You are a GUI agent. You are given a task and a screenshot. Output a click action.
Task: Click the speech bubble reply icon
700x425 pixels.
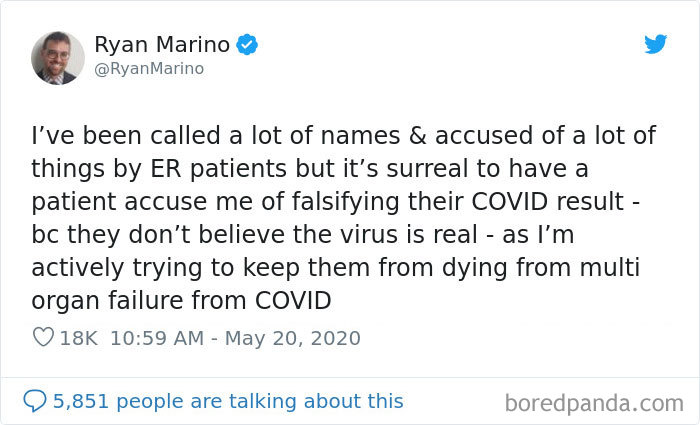click(34, 401)
